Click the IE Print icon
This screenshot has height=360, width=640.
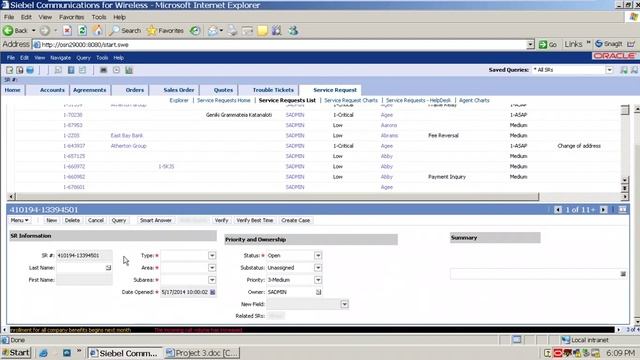pyautogui.click(x=232, y=31)
